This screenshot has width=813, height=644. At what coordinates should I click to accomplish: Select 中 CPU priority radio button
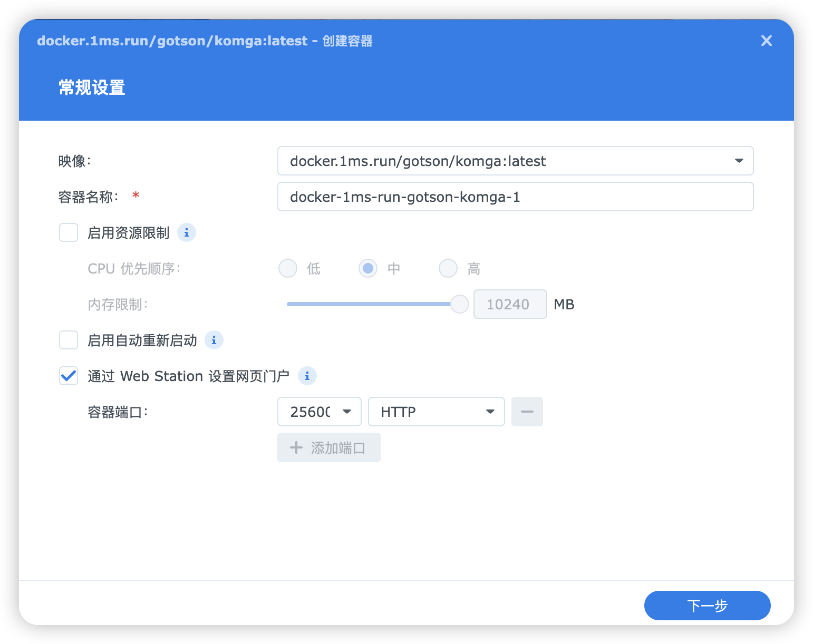click(x=368, y=268)
